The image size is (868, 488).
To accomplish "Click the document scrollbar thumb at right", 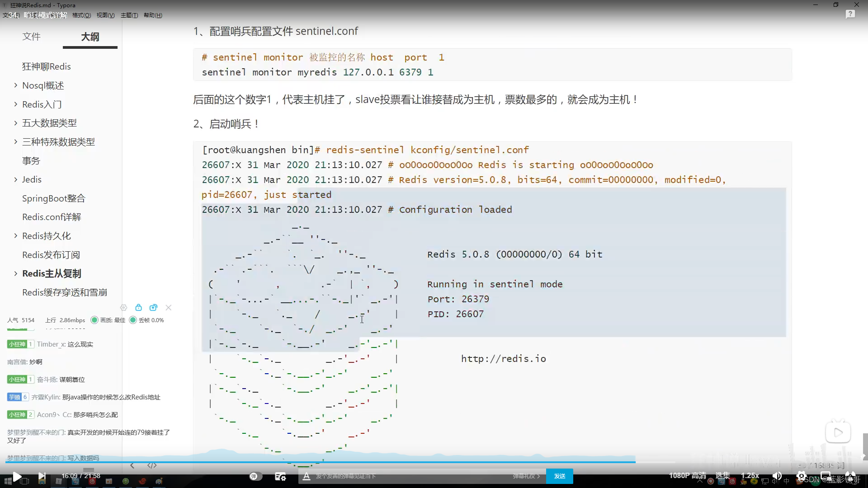I will [865, 446].
